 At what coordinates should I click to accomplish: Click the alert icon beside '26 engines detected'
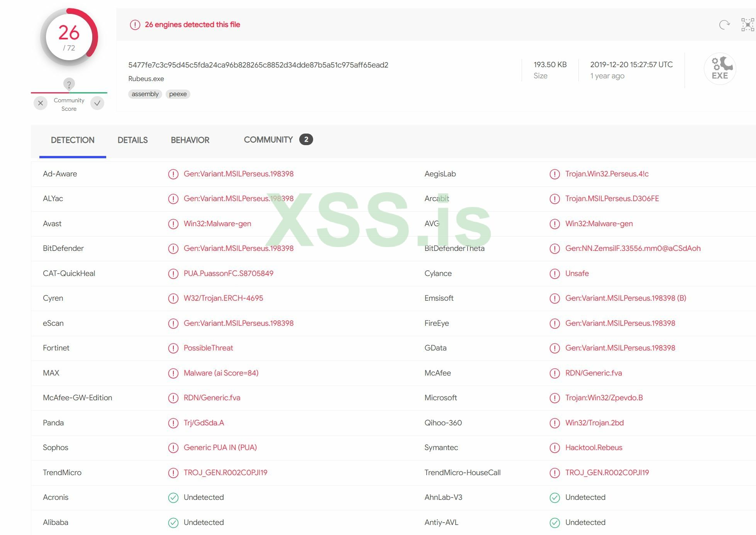(x=135, y=25)
